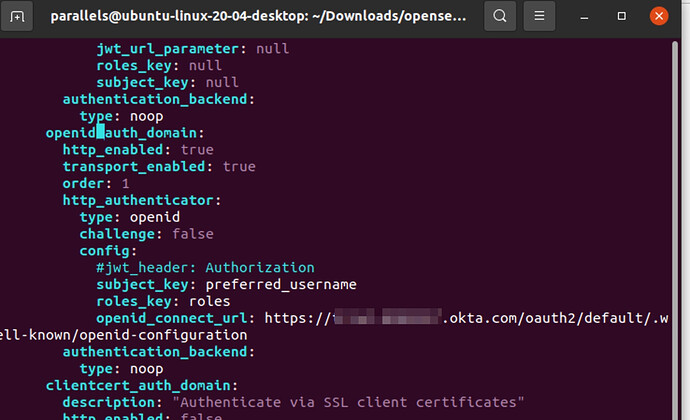Click the 'http_enabled: true' line

[x=138, y=150]
